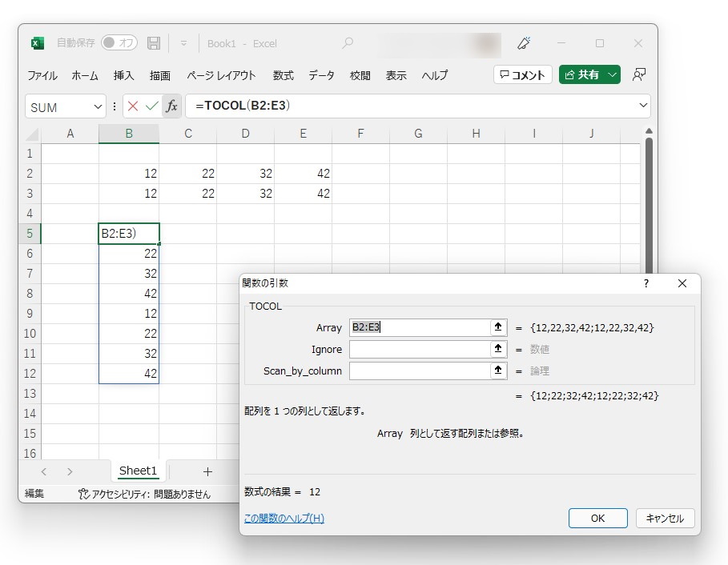Image resolution: width=728 pixels, height=565 pixels.
Task: Click collapse dialog icon for Array
Action: coord(498,327)
